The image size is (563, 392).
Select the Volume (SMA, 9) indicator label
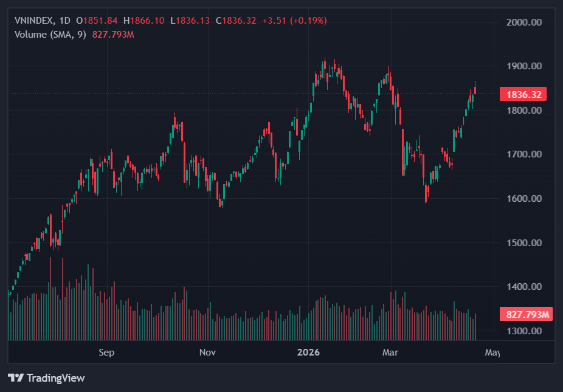pyautogui.click(x=50, y=34)
